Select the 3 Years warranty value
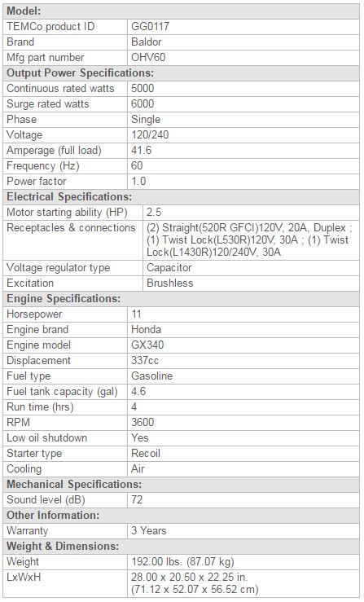The width and height of the screenshot is (364, 602). [x=148, y=530]
